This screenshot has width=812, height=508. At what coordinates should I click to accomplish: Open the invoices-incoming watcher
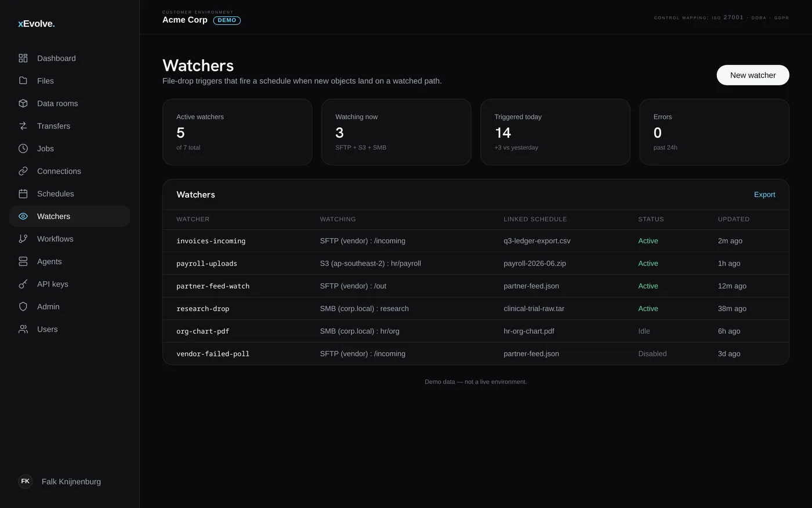tap(211, 241)
